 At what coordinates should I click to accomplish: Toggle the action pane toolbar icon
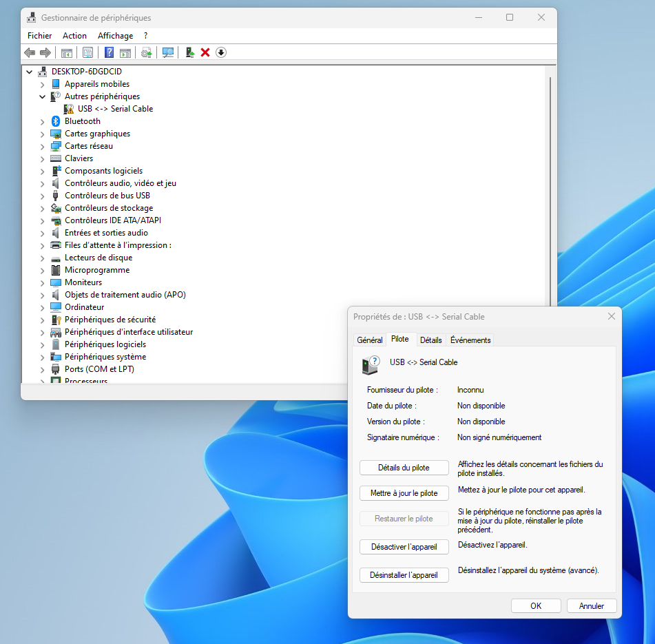[x=125, y=52]
